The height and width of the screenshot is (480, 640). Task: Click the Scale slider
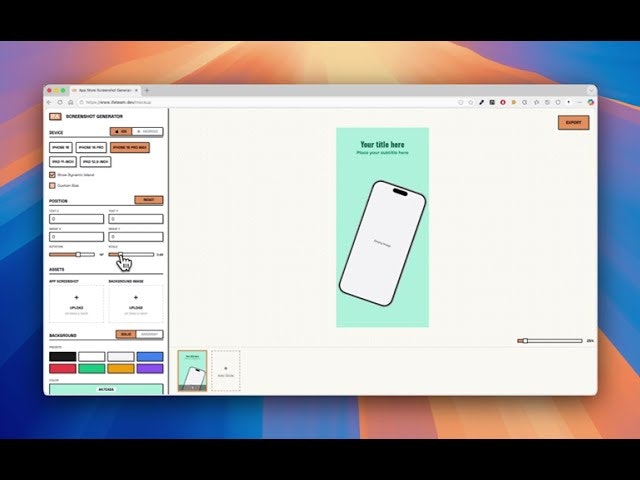(x=131, y=254)
